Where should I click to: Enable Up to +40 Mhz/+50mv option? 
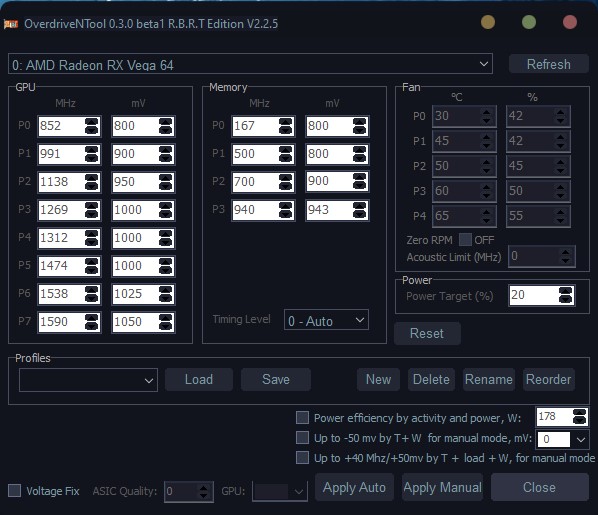302,457
